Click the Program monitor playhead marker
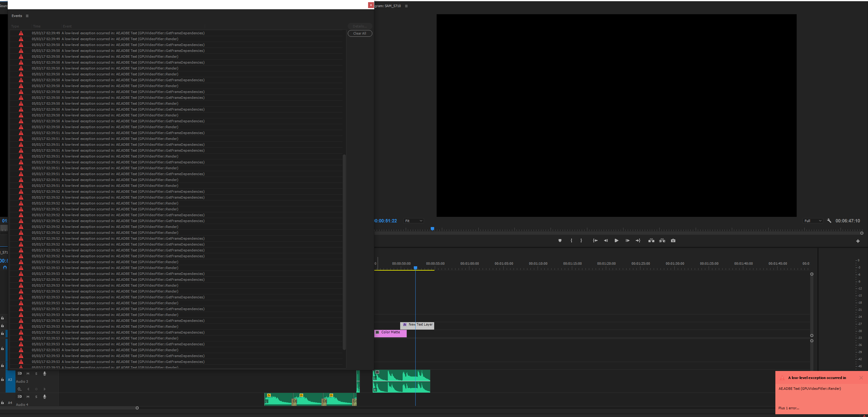This screenshot has height=417, width=868. pos(432,229)
